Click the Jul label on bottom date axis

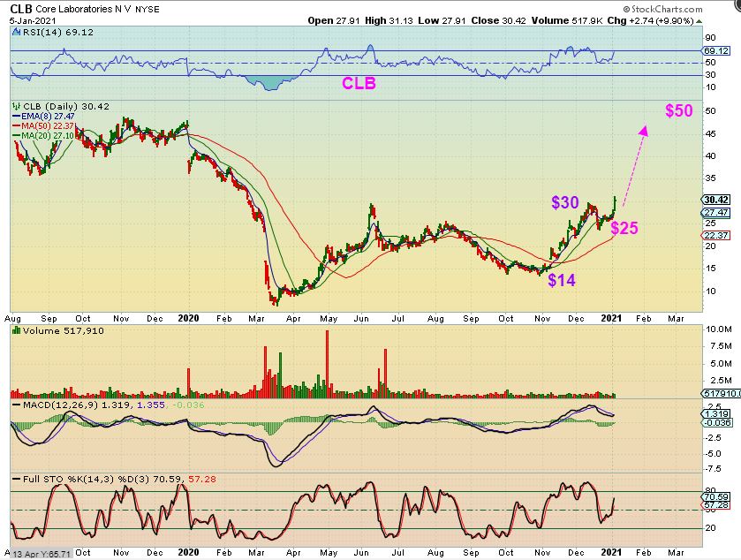(398, 552)
